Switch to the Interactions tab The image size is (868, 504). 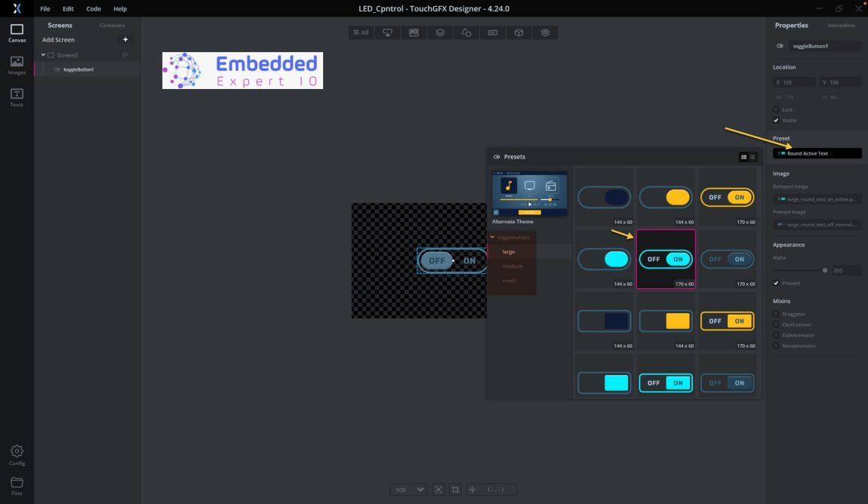[x=841, y=25]
